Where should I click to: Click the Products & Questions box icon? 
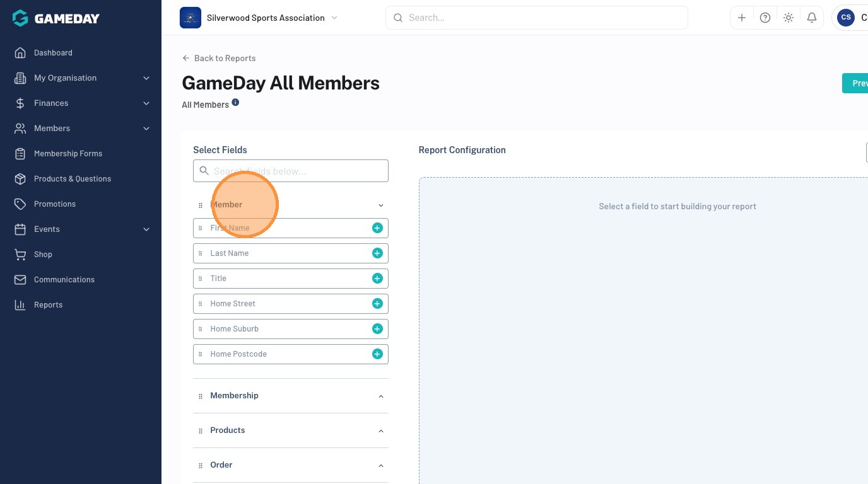pos(20,179)
